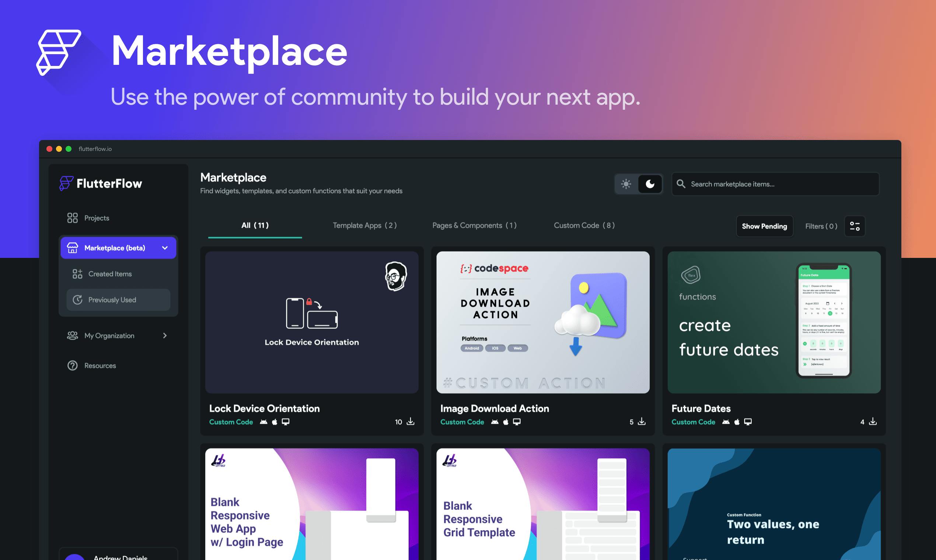
Task: Click desktop icon under Future Dates
Action: (748, 421)
